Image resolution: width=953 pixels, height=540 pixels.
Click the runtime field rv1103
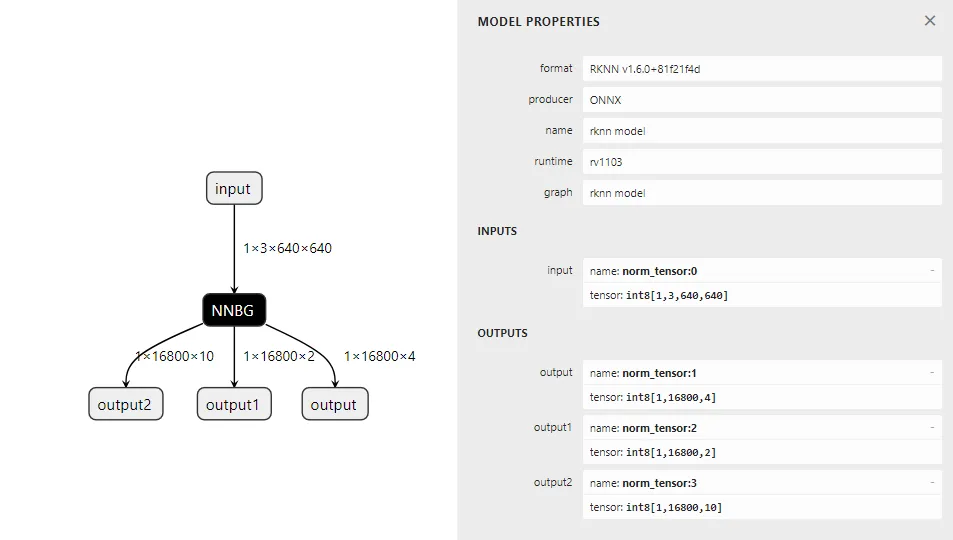(x=762, y=162)
